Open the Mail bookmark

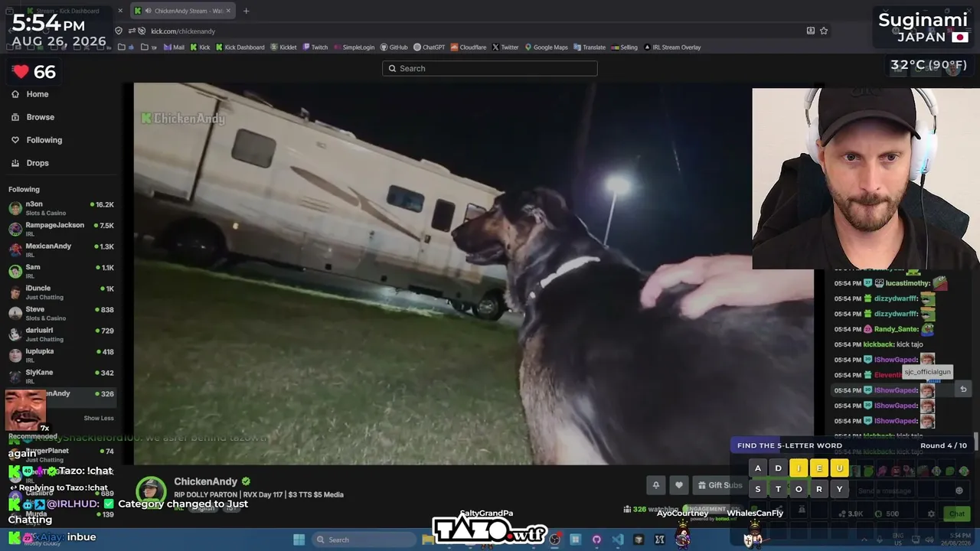coord(174,47)
